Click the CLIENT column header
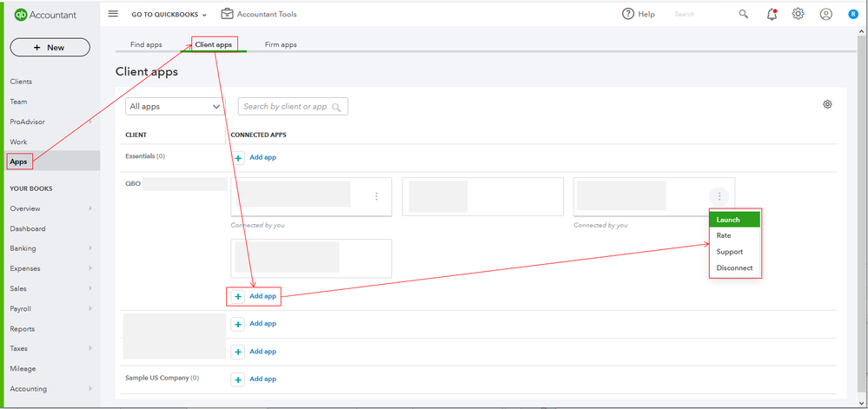 [136, 135]
